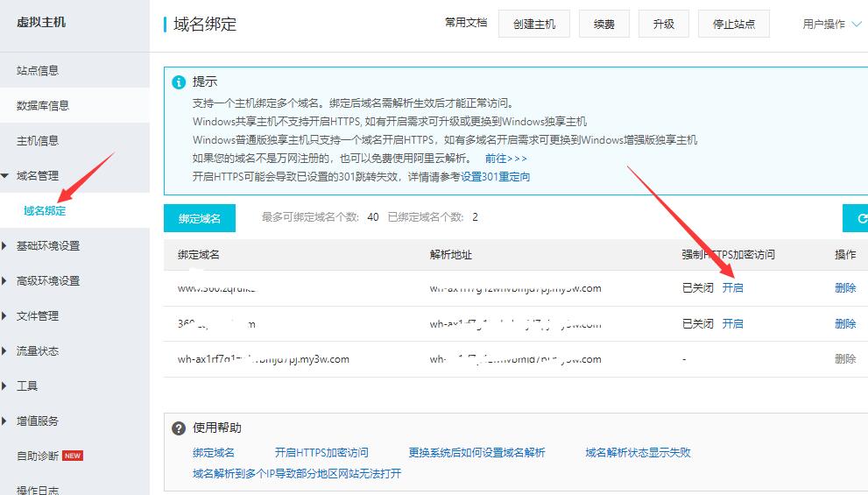Delete the first bound domain (删除)
Screen dimensions: 868x495
point(845,287)
